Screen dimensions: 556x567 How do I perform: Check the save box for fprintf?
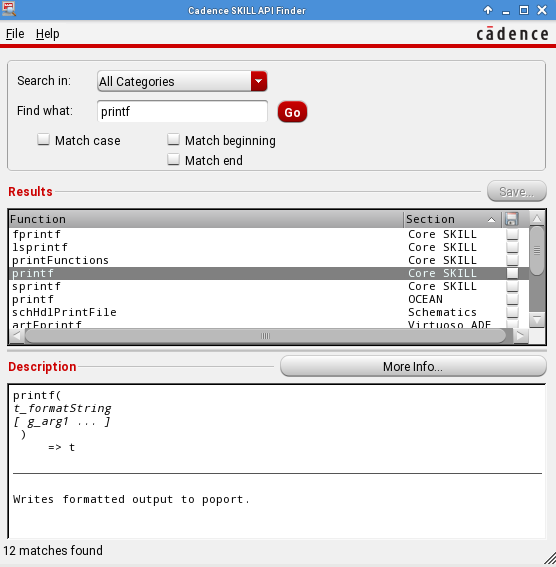tap(512, 234)
